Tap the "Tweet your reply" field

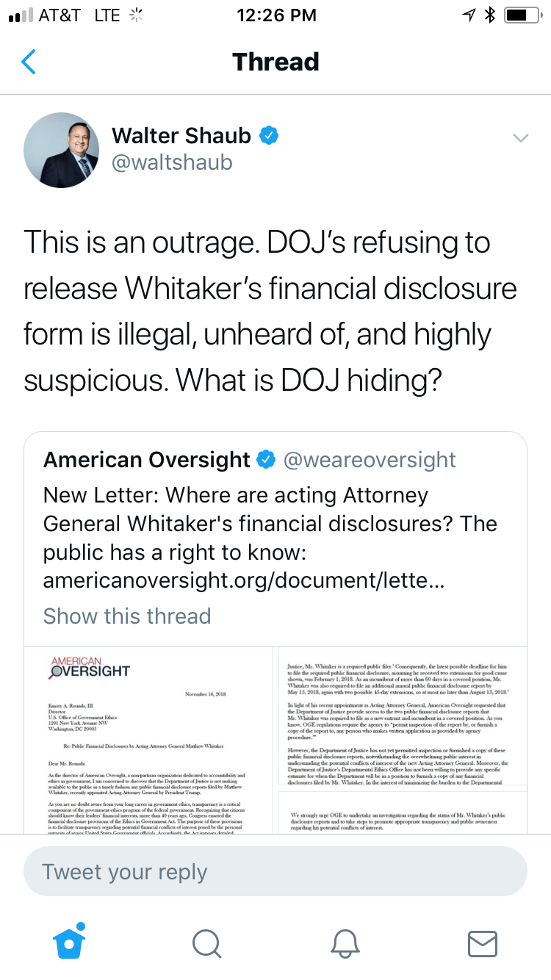pyautogui.click(x=275, y=872)
